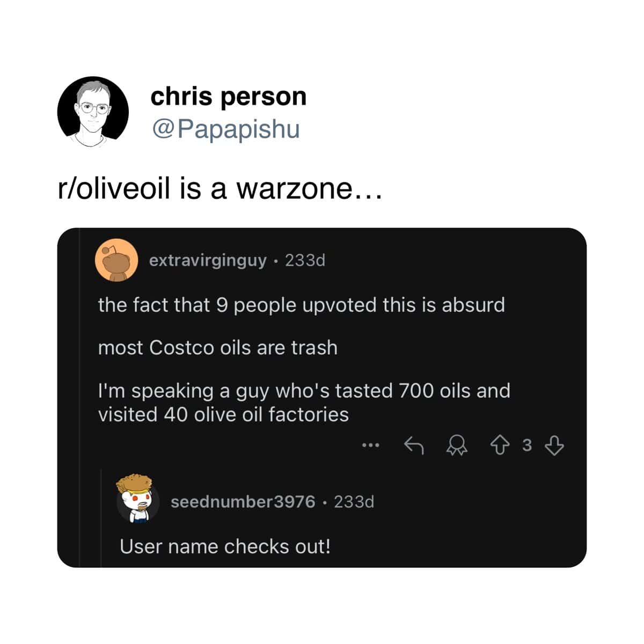This screenshot has height=644, width=644.
Task: Collapse the reply via its indent line
Action: tap(101, 518)
